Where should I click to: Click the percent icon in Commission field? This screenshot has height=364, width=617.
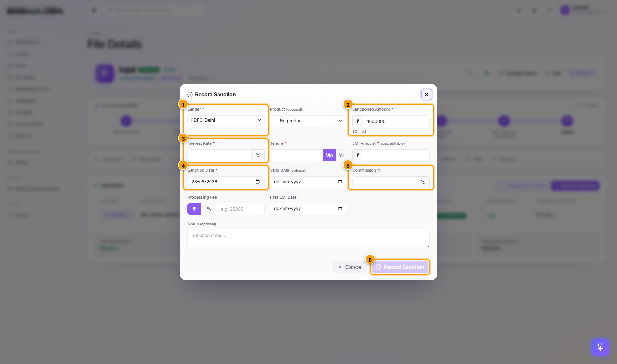coord(423,182)
